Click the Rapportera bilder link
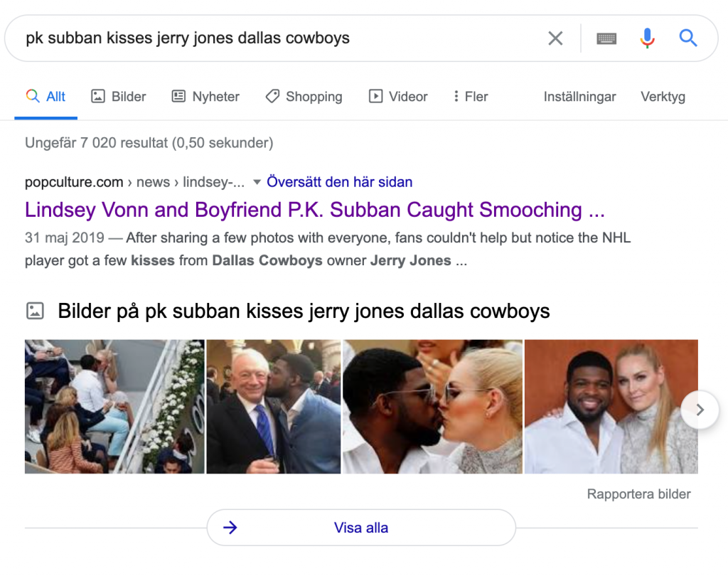This screenshot has width=728, height=576. (638, 494)
